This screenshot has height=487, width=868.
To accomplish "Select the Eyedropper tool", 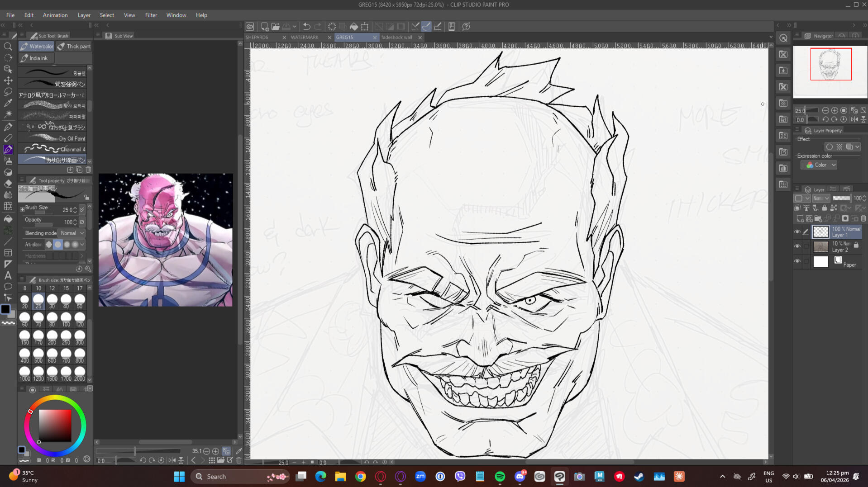I will pyautogui.click(x=8, y=103).
